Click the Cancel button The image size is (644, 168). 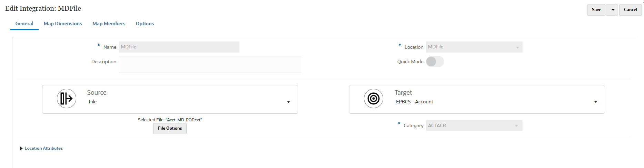click(630, 10)
